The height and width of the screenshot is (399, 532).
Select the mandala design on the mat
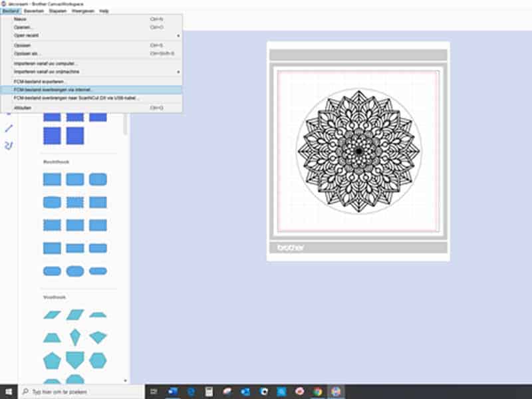pos(358,152)
